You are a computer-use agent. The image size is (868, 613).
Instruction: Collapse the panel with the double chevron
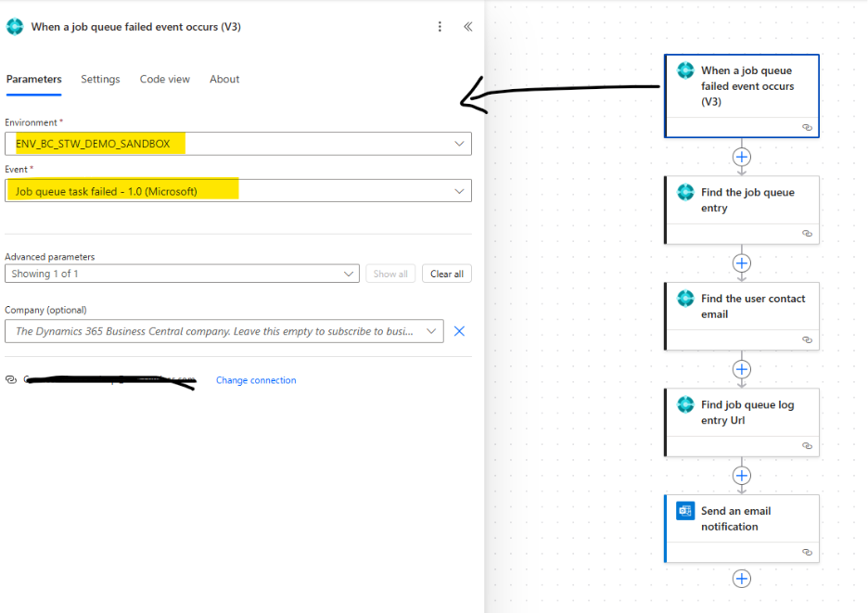coord(467,26)
